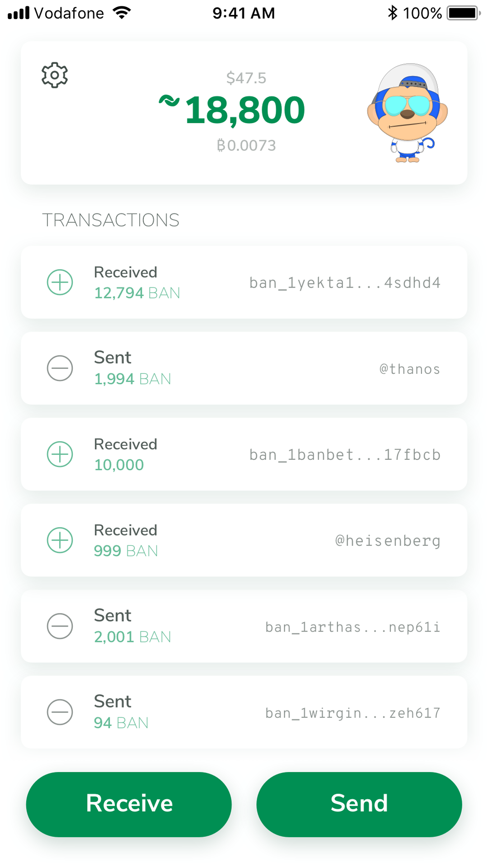Tap the battery icon in status bar
This screenshot has width=488, height=868.
tap(463, 13)
